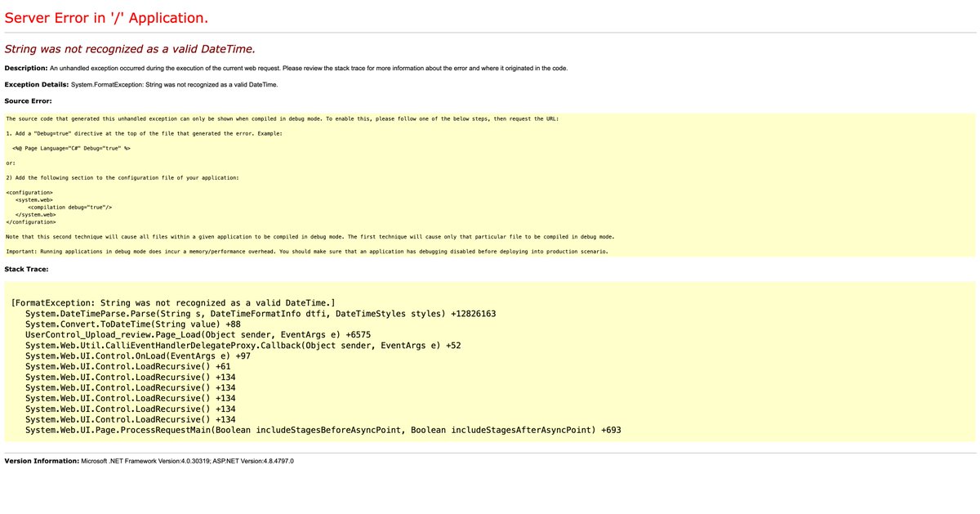Click the '<compilation debug="true"/>' line

pos(69,208)
